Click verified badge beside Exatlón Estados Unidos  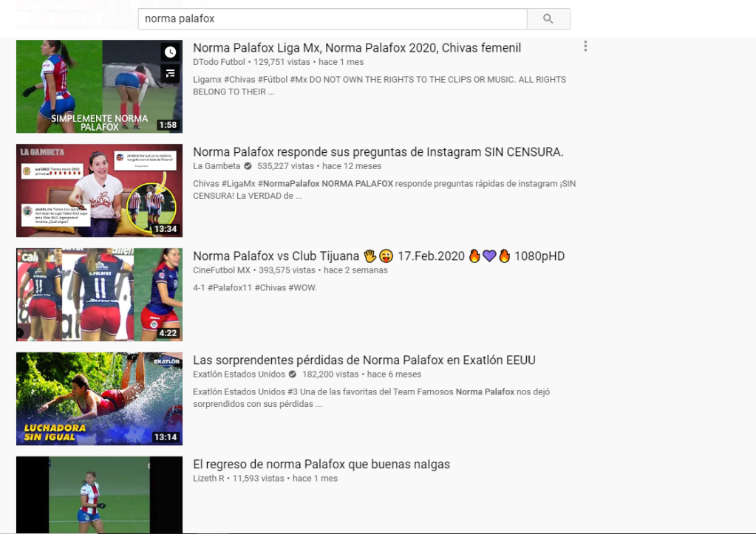tap(292, 374)
